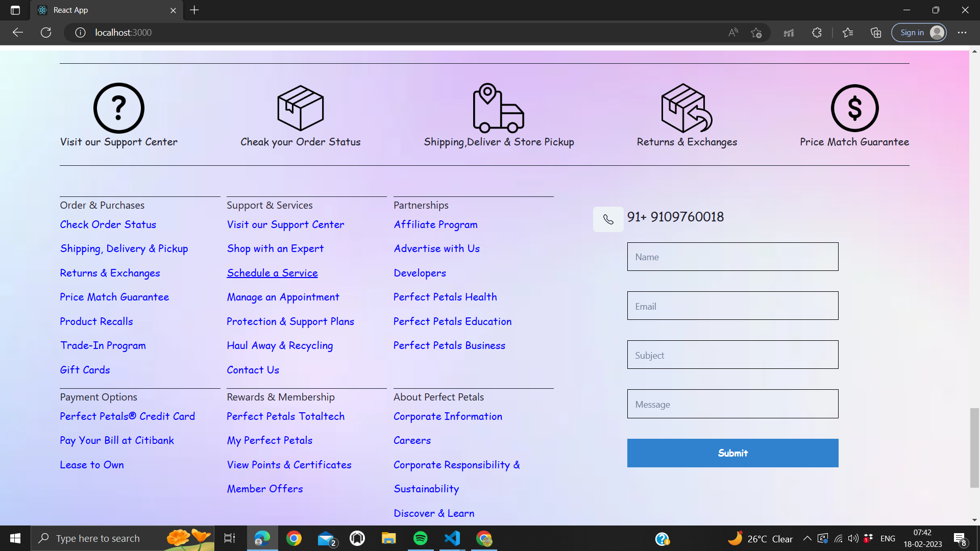
Task: Click the dollar Price Match Guarantee icon
Action: click(854, 108)
